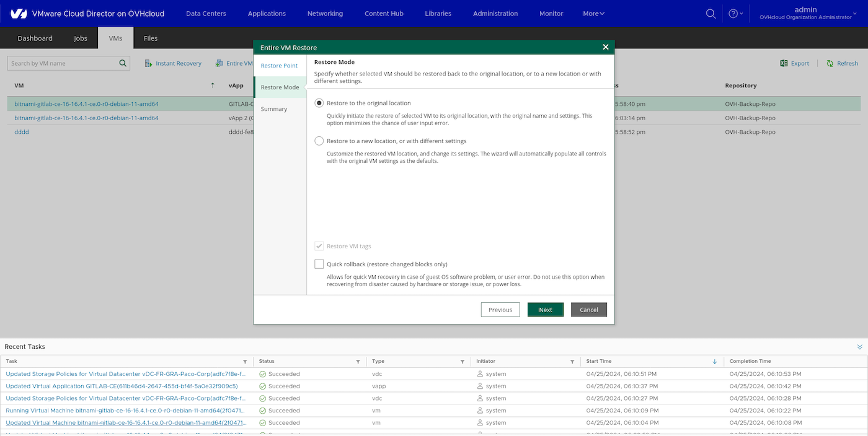
Task: Click Next in the Entire VM Restore wizard
Action: pyautogui.click(x=545, y=309)
